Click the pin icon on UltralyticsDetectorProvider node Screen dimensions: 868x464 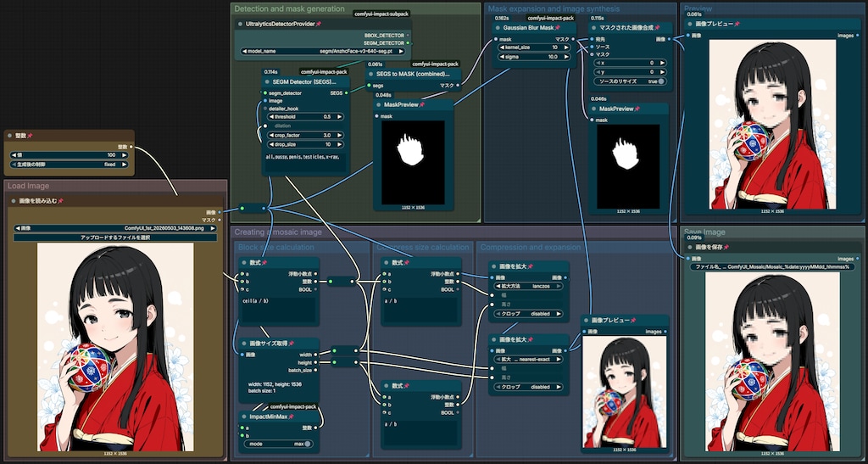tap(319, 24)
